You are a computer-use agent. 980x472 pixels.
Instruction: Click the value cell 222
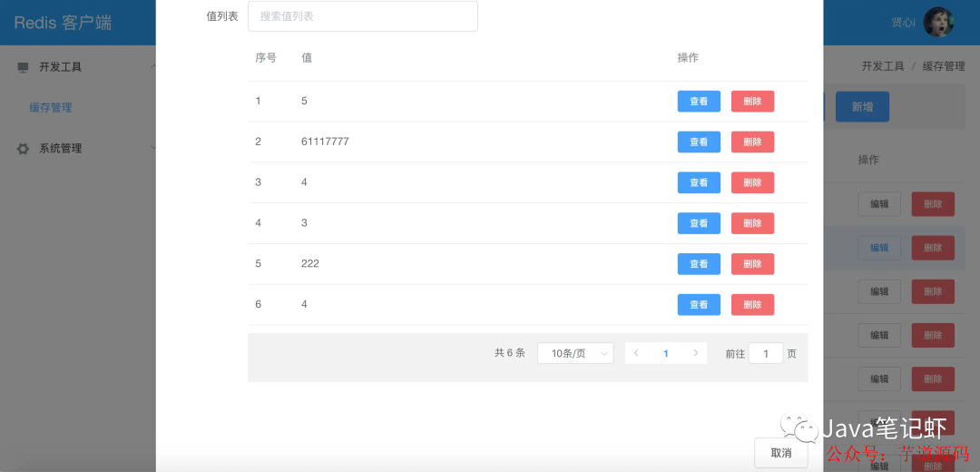coord(310,264)
